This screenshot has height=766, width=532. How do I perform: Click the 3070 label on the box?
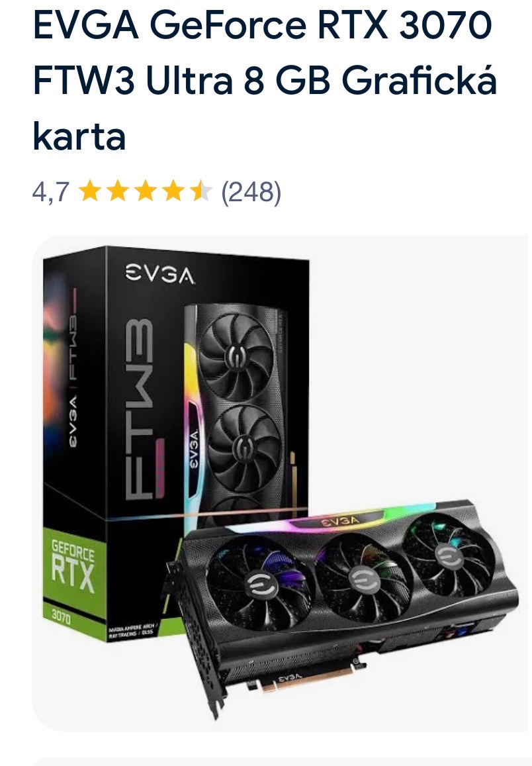61,616
